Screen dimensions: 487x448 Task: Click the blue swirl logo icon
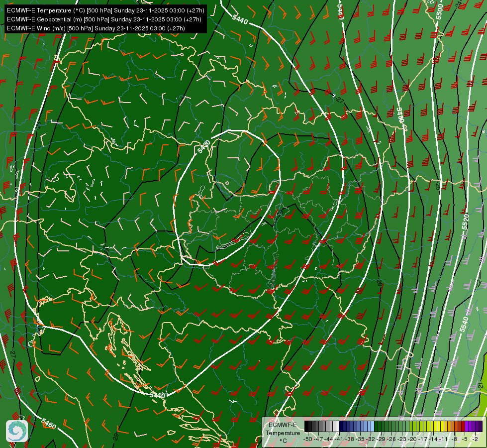coord(17,430)
